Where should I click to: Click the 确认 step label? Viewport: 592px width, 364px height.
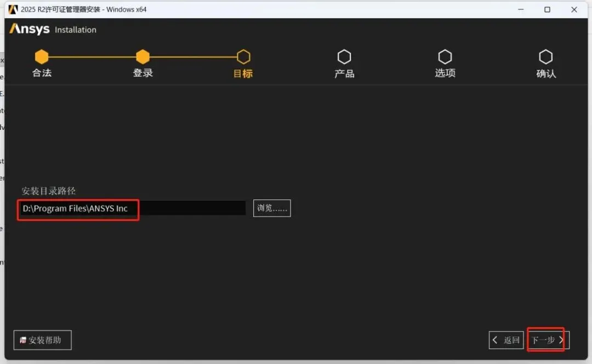[x=546, y=73]
